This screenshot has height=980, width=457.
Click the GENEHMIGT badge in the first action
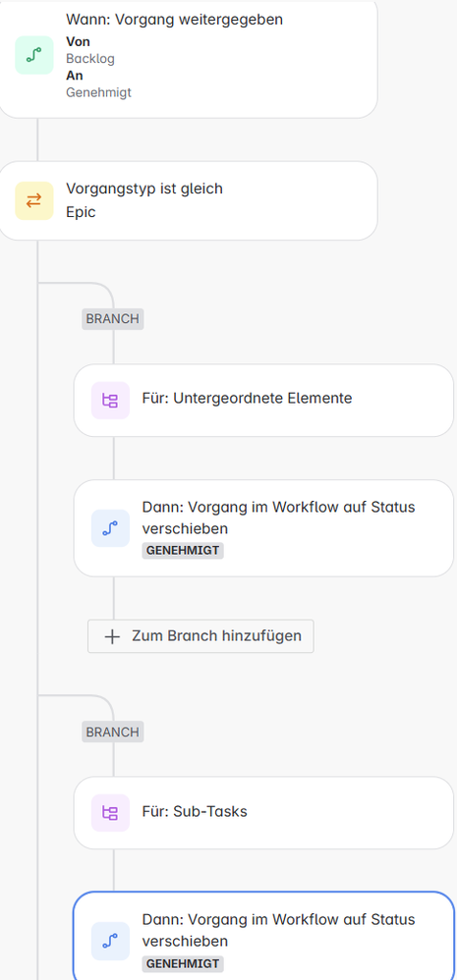click(183, 551)
